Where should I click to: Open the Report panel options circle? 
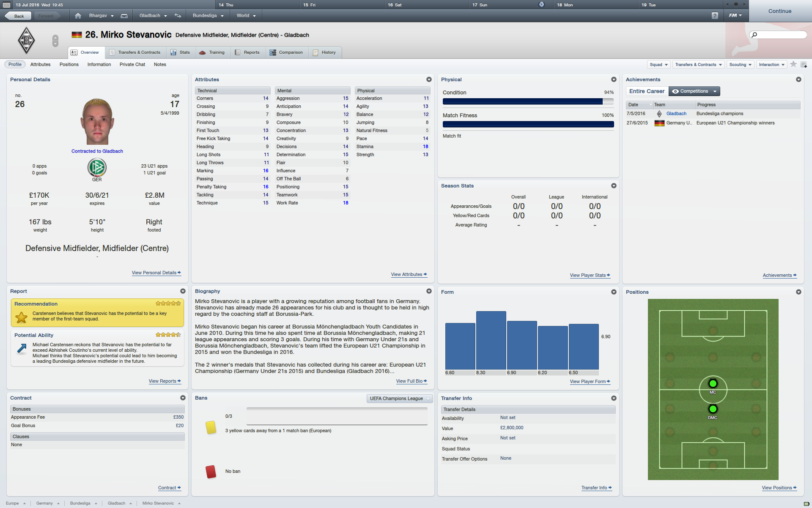pyautogui.click(x=183, y=291)
